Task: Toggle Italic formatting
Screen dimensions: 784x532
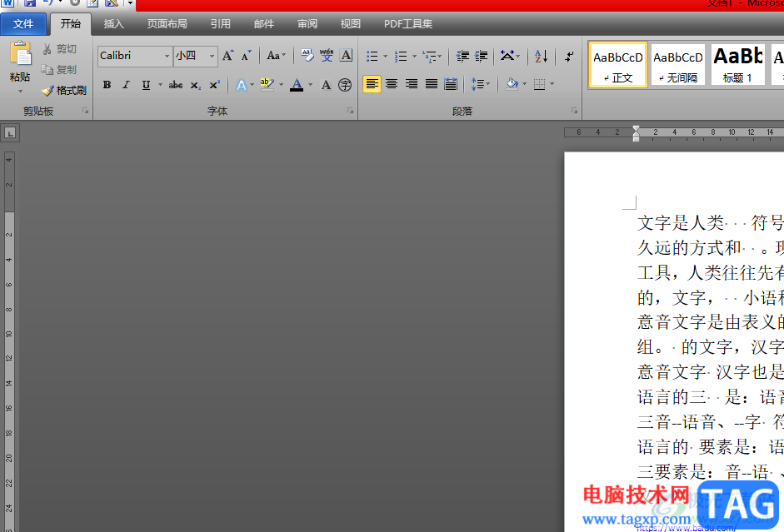Action: click(x=126, y=85)
